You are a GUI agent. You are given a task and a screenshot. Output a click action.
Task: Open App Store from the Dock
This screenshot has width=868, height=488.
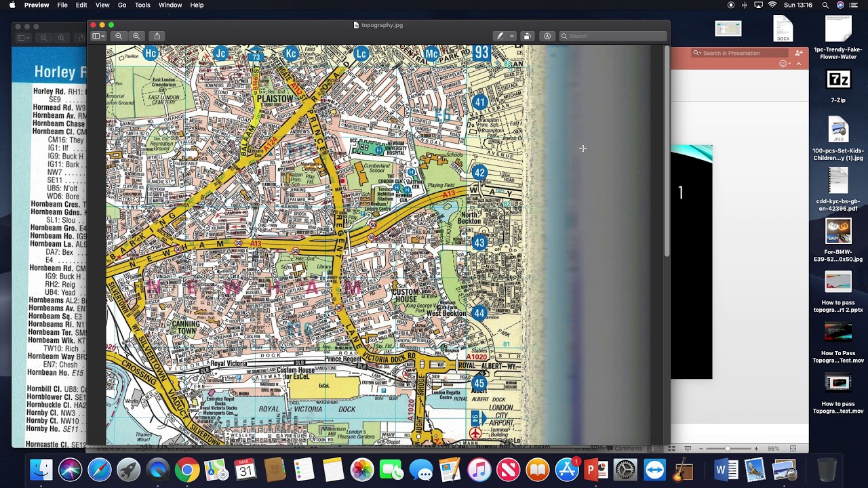click(x=566, y=470)
